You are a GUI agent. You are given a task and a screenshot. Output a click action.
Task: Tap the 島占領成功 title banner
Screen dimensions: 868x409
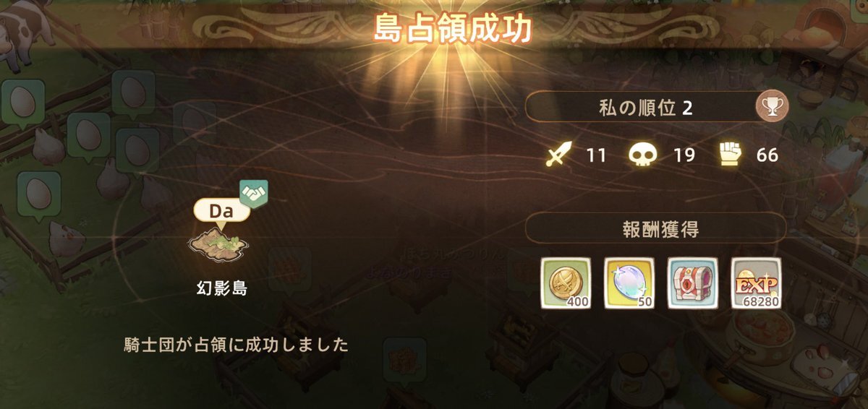click(x=452, y=29)
